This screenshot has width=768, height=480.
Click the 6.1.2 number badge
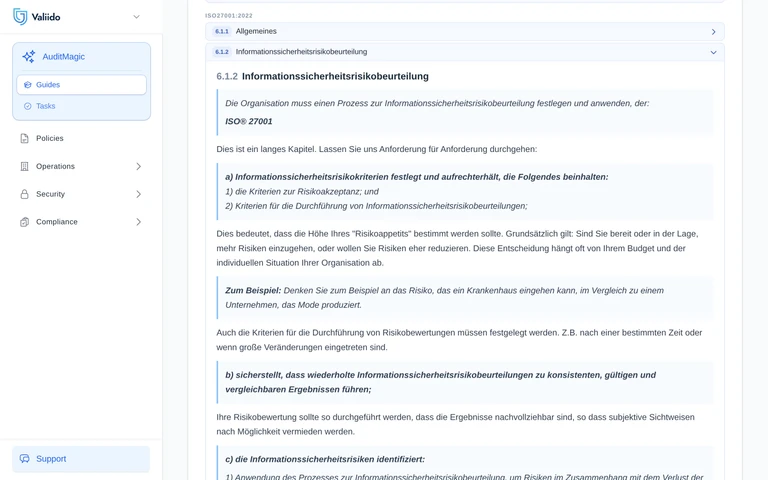[221, 52]
